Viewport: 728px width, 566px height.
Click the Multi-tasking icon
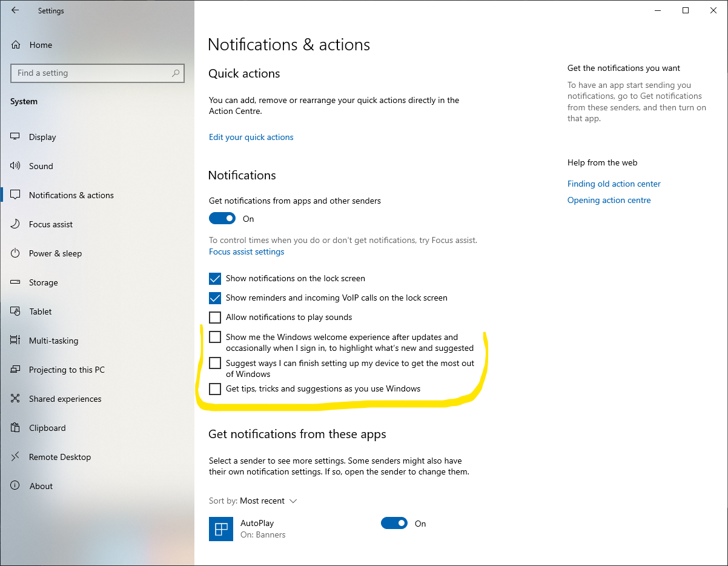click(x=15, y=341)
